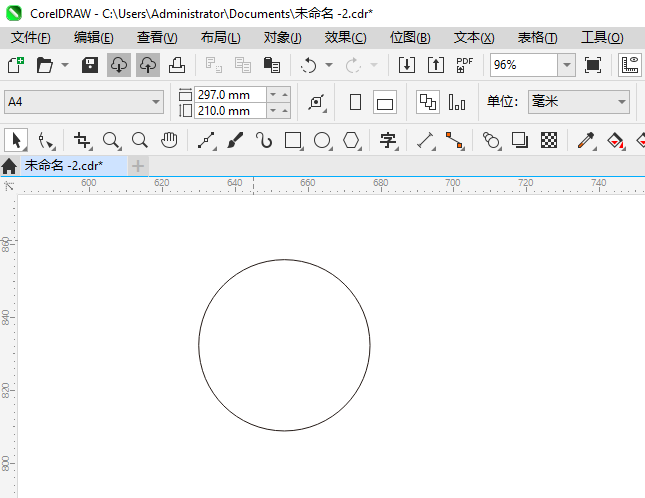Select the Pan hand tool
Image resolution: width=645 pixels, height=498 pixels.
point(169,140)
